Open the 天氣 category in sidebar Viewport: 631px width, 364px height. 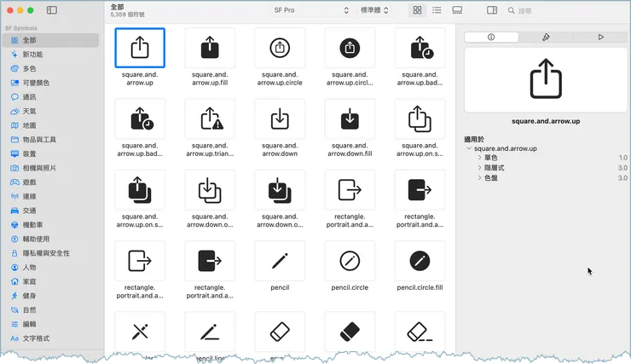tap(50, 111)
